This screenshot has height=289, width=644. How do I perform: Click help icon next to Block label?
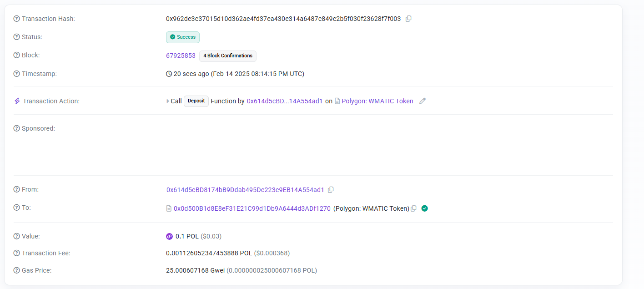[17, 55]
